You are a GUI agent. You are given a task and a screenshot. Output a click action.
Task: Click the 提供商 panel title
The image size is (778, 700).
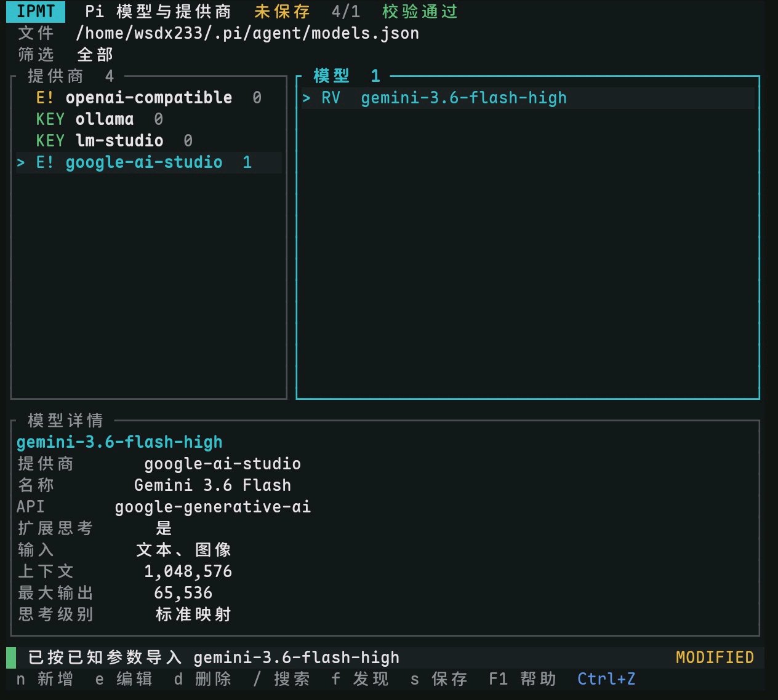[55, 76]
